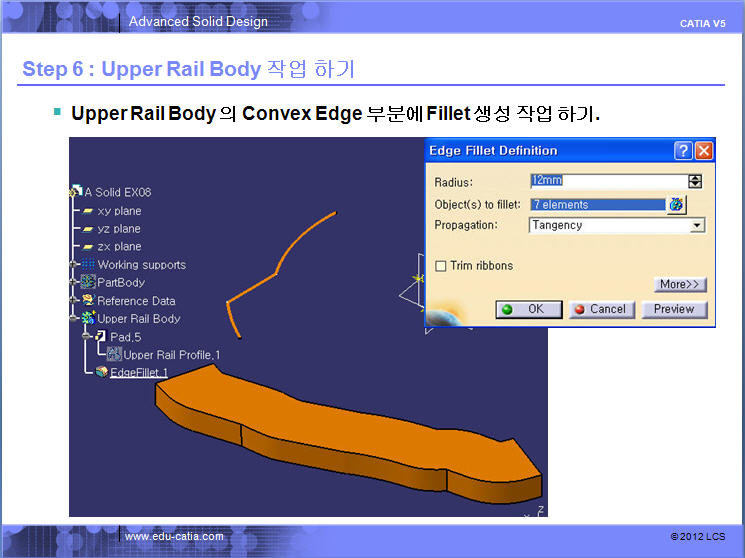Click the Working supports grid icon
This screenshot has width=745, height=558.
pyautogui.click(x=88, y=265)
